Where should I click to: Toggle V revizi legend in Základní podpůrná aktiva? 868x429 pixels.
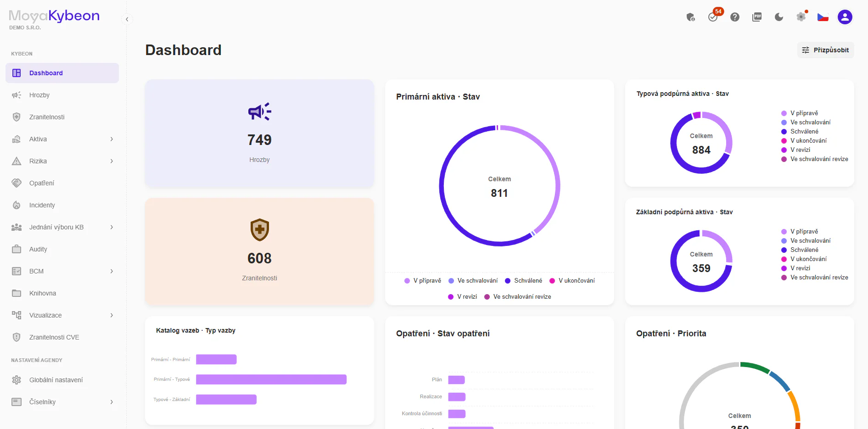[x=795, y=268]
